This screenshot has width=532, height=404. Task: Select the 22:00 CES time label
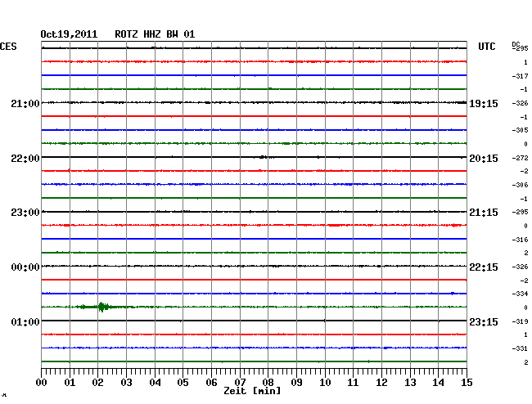[x=25, y=159]
